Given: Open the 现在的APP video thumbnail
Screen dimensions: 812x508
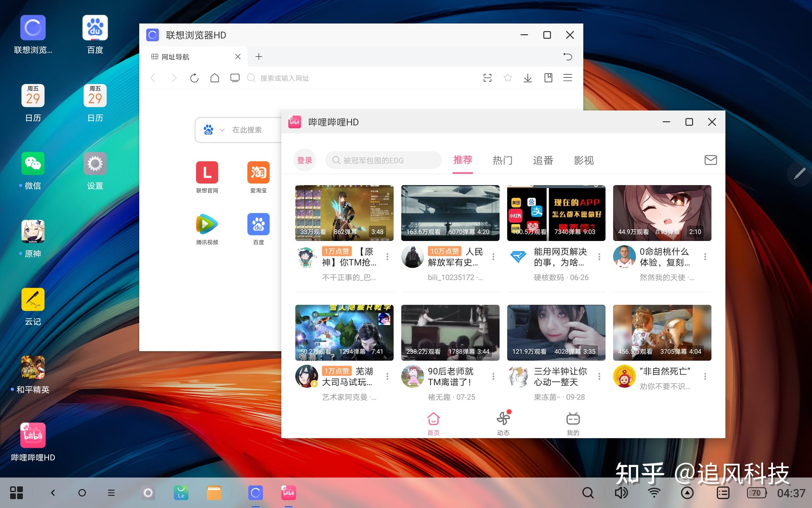Looking at the screenshot, I should point(556,213).
